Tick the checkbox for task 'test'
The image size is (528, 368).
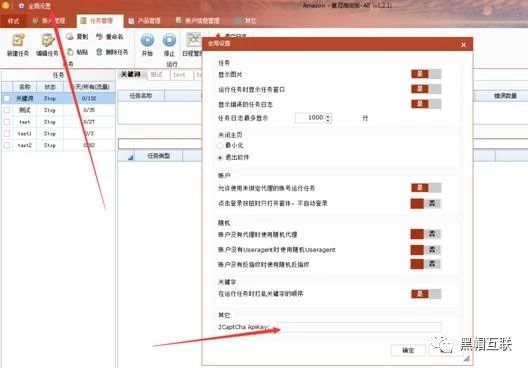click(7, 122)
